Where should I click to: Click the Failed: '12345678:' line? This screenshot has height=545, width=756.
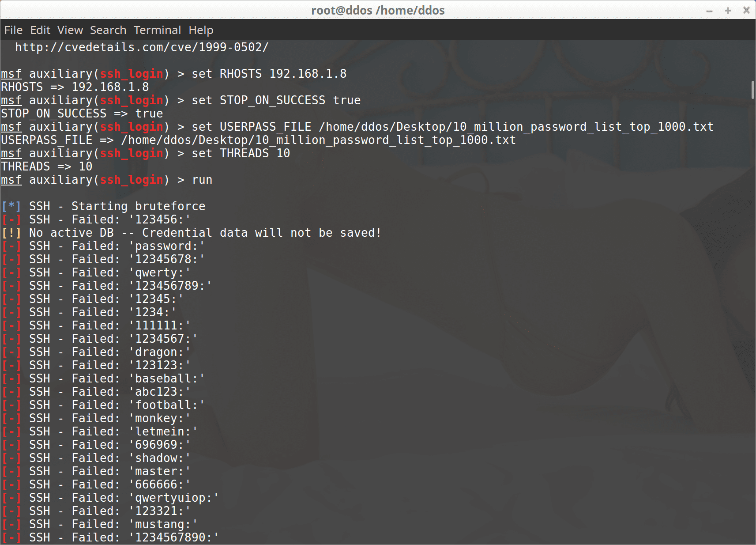click(103, 259)
